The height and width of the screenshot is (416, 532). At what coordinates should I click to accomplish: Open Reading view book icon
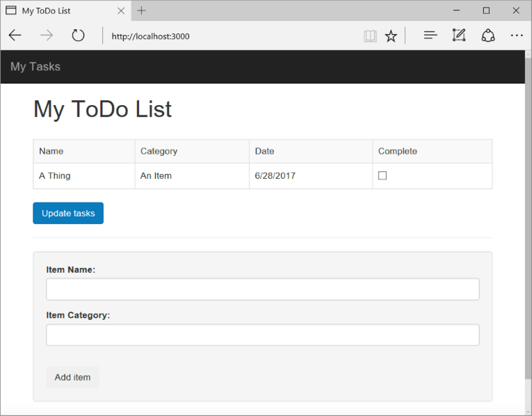tap(370, 35)
